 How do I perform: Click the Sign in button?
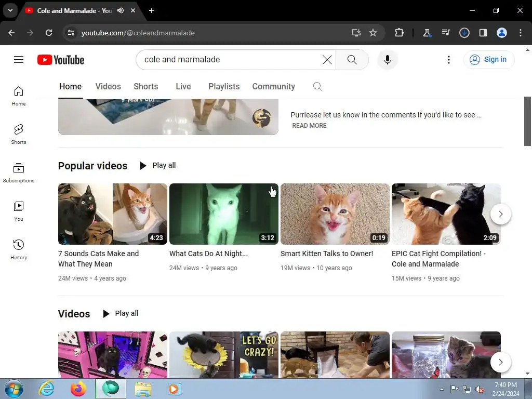(489, 60)
